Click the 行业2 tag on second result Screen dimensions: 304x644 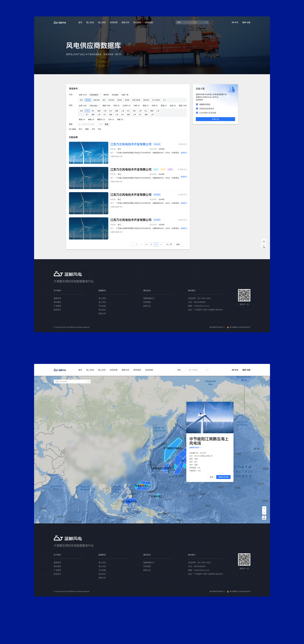163,169
